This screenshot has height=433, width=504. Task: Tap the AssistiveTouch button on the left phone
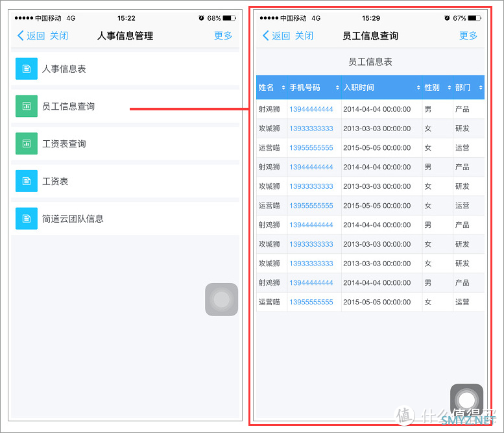click(221, 299)
